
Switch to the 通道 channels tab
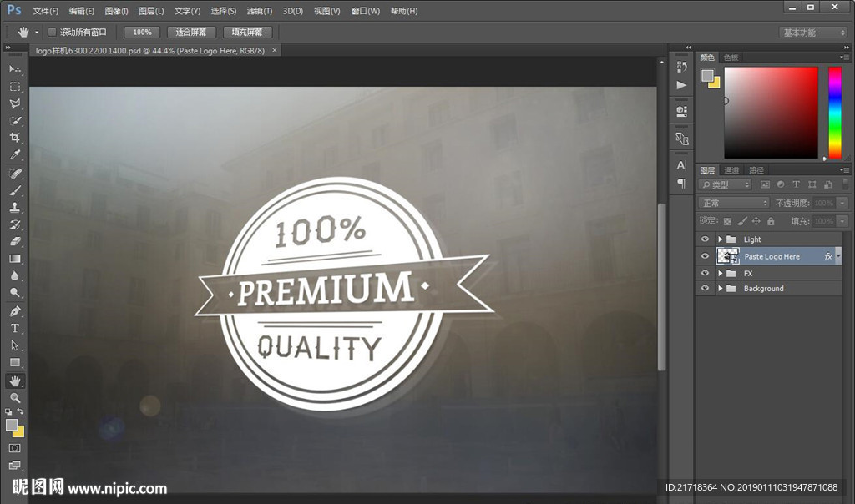point(731,170)
